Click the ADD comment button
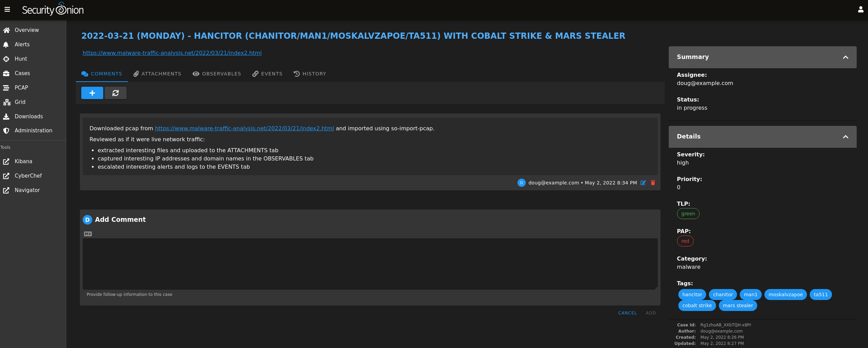This screenshot has height=348, width=868. tap(651, 313)
